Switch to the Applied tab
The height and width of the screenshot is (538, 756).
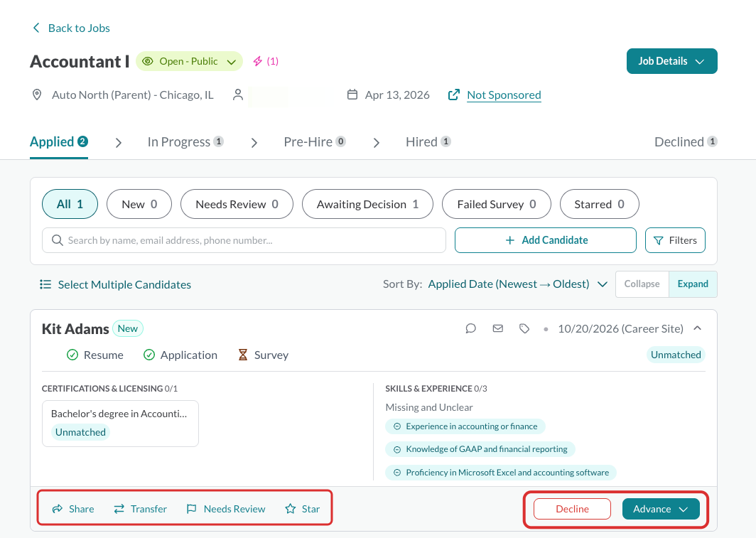point(59,141)
